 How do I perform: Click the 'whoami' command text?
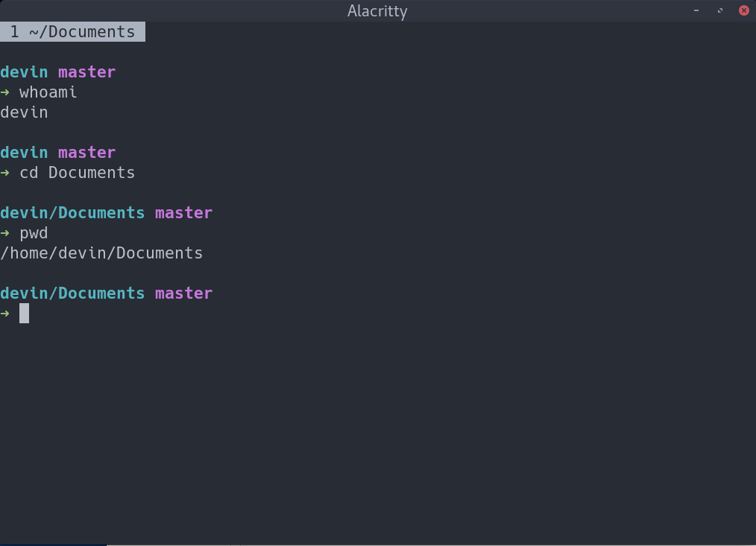coord(48,92)
